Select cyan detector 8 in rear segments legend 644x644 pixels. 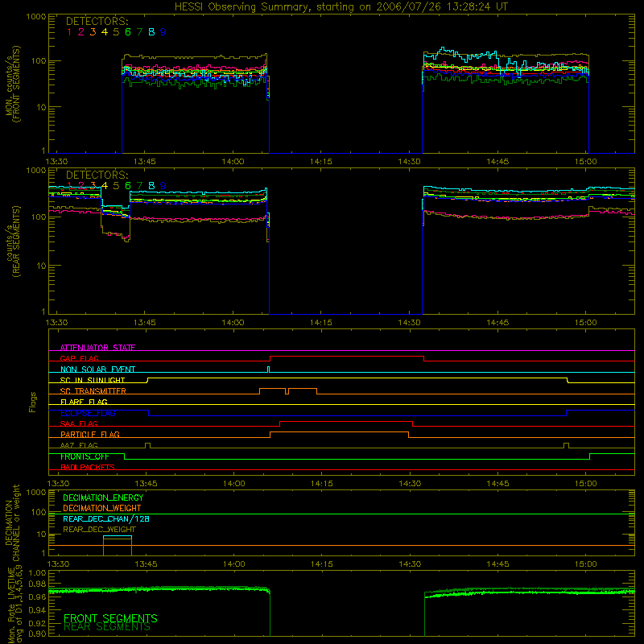point(151,186)
